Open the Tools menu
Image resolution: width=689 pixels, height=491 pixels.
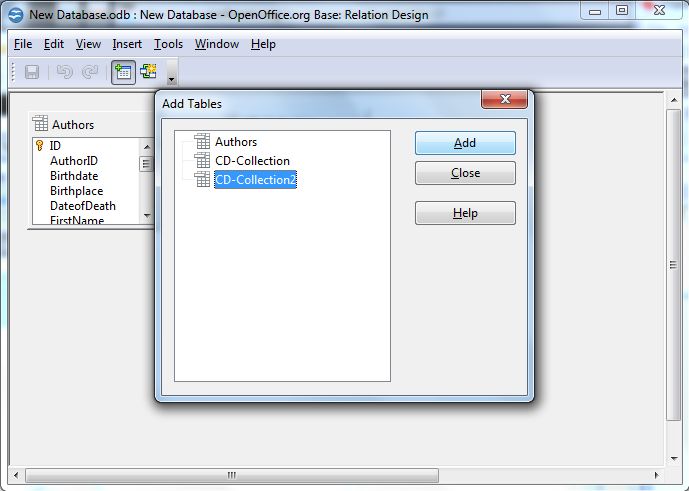(168, 44)
